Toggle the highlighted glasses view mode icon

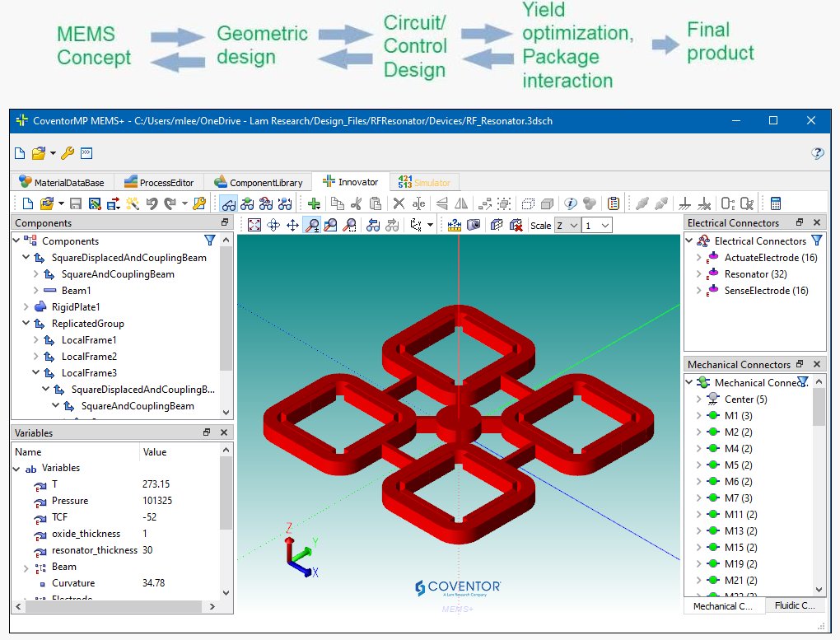pos(229,203)
